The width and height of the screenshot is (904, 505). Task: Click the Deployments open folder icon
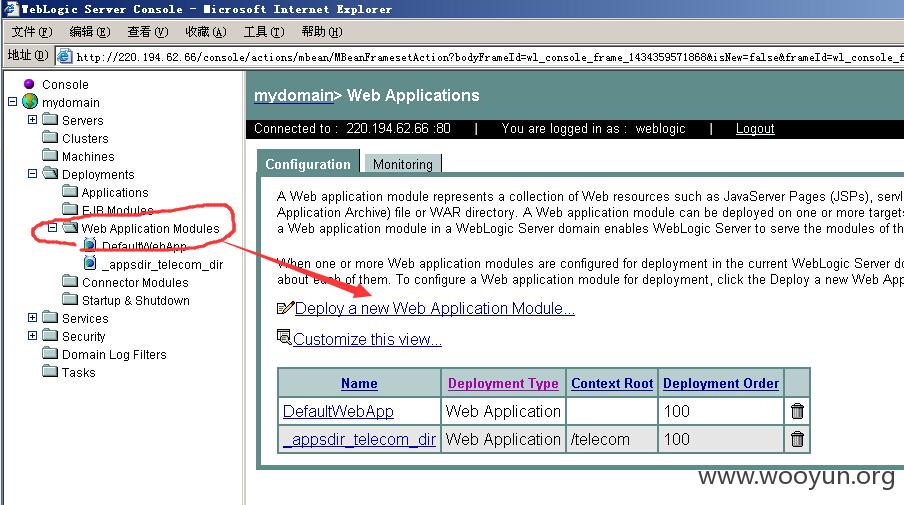pyautogui.click(x=51, y=173)
